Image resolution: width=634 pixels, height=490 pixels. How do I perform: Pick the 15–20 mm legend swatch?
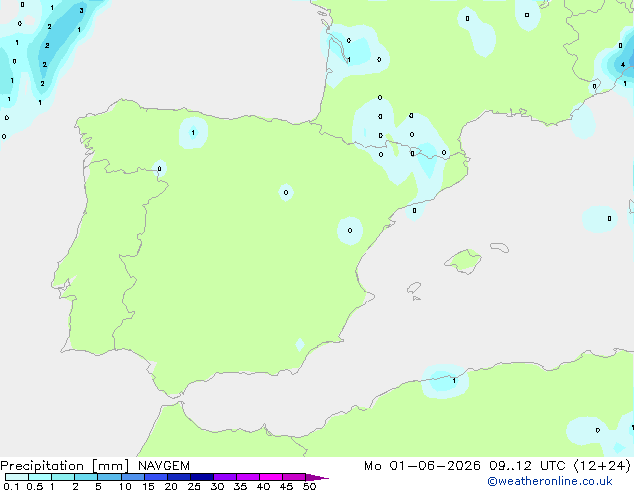pos(155,477)
